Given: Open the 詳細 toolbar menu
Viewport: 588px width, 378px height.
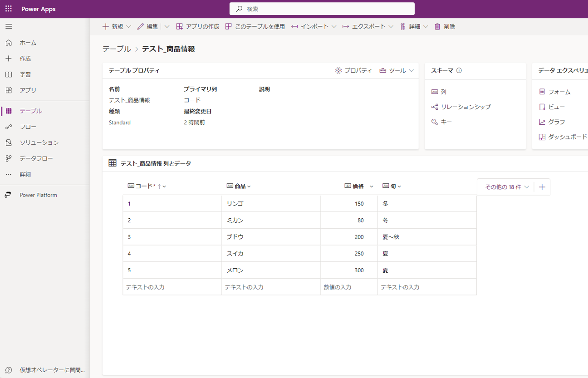Looking at the screenshot, I should point(414,26).
